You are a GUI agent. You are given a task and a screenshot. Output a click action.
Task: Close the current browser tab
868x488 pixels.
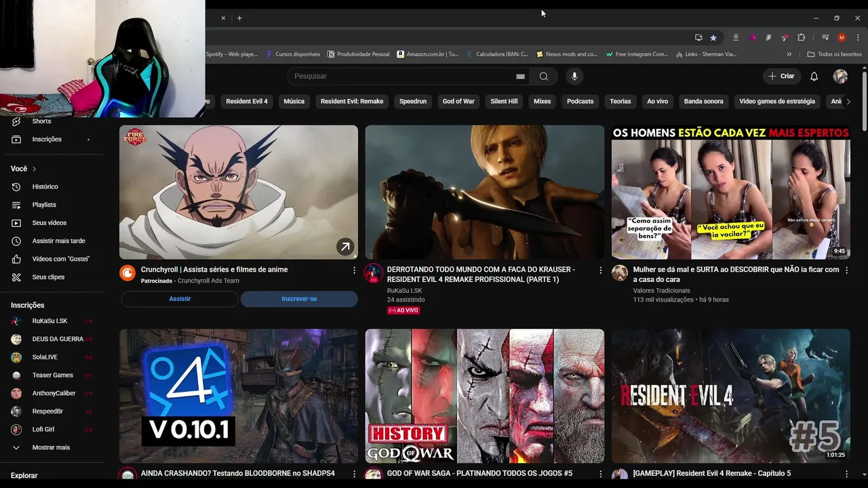pos(223,18)
